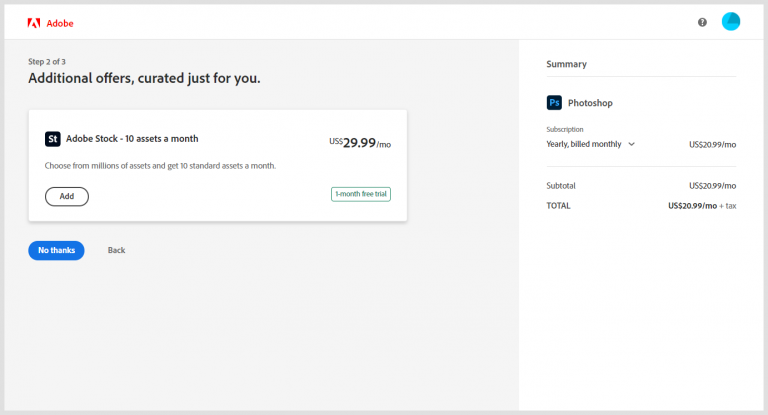Viewport: 768px width, 415px height.
Task: Click the 1-month free trial badge
Action: pos(361,193)
